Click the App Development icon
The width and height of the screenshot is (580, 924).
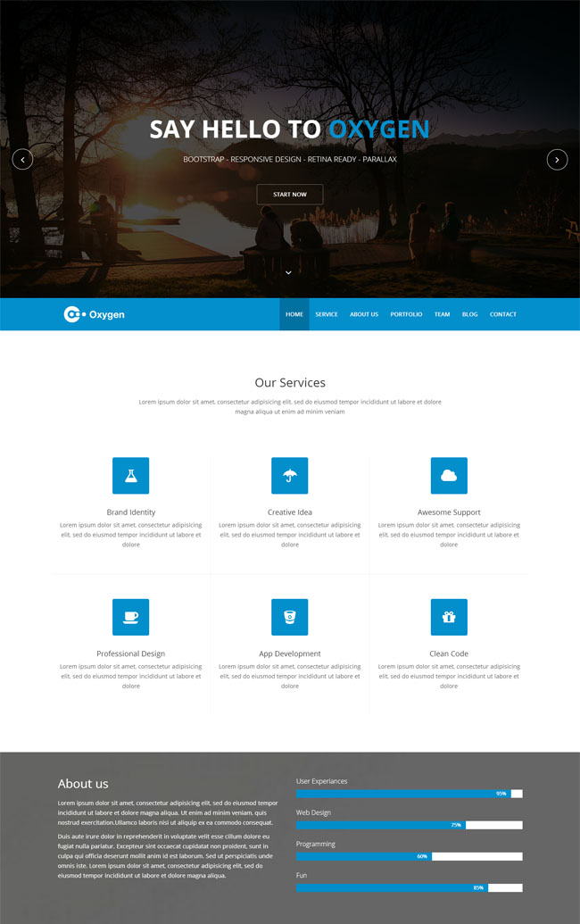point(289,617)
